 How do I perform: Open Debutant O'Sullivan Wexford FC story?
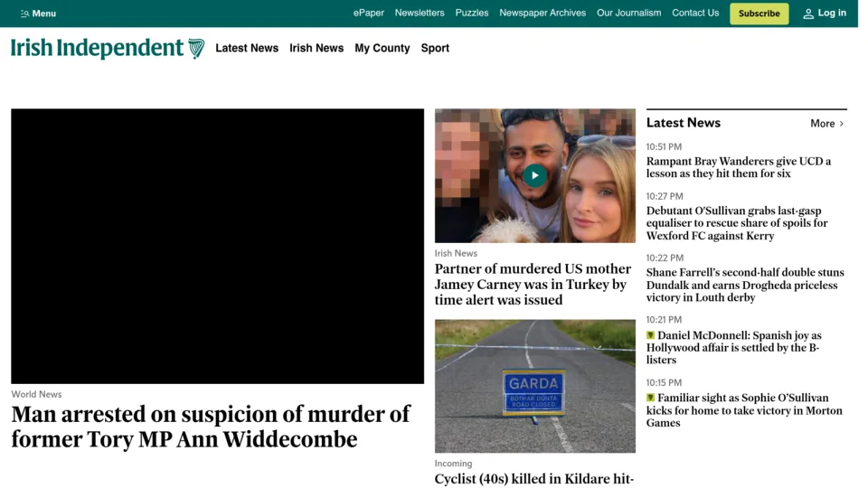[737, 223]
